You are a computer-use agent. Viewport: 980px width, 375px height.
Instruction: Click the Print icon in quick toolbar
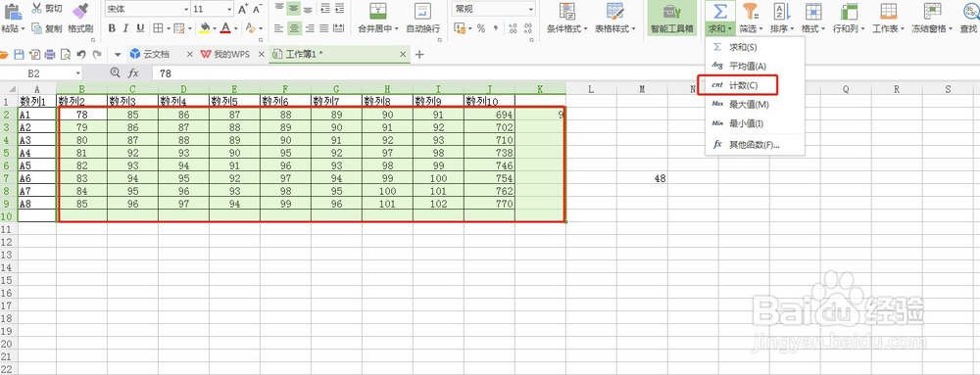(x=50, y=54)
